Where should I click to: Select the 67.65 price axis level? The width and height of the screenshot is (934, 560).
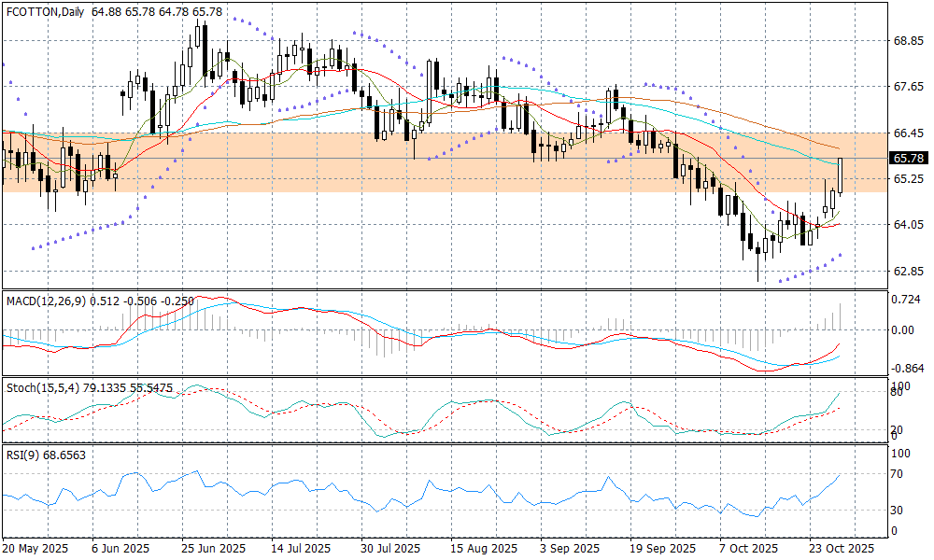click(909, 87)
